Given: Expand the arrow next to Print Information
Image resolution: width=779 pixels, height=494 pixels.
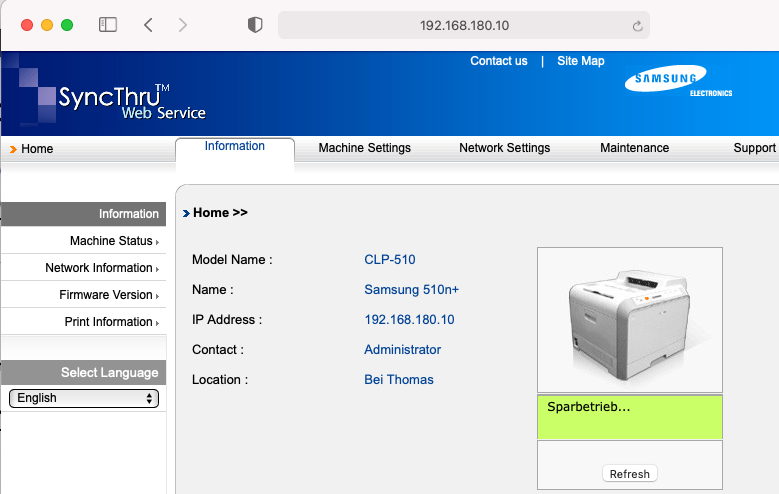Looking at the screenshot, I should (157, 323).
